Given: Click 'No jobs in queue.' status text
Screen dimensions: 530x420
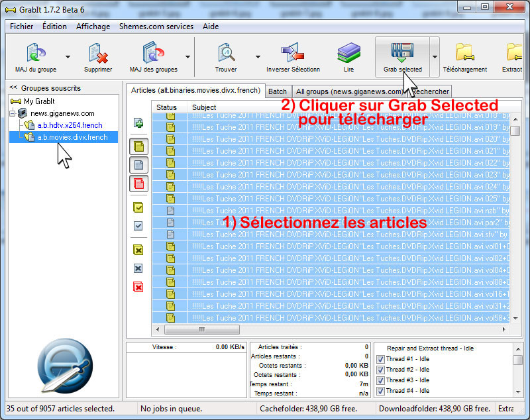Looking at the screenshot, I should click(171, 409).
